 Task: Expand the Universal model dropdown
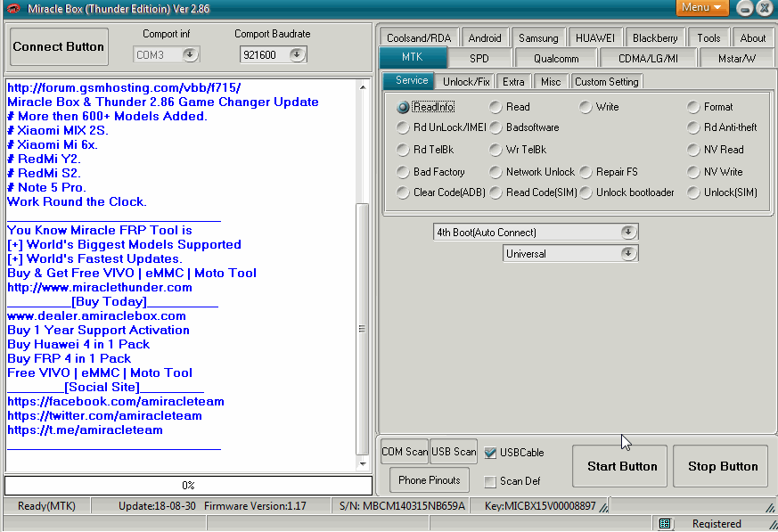pyautogui.click(x=628, y=254)
